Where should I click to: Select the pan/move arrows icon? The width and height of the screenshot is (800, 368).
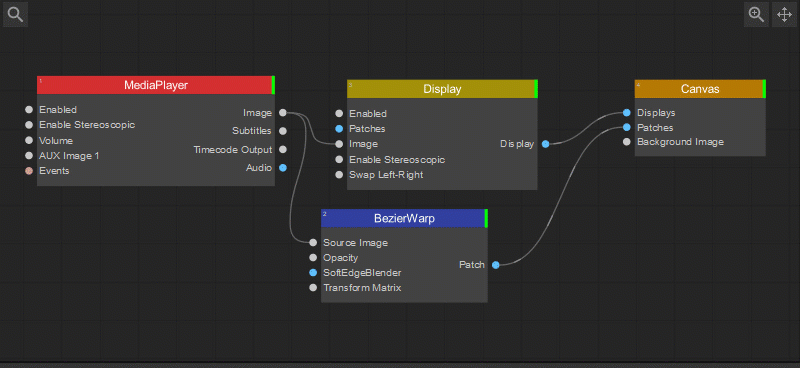coord(784,14)
